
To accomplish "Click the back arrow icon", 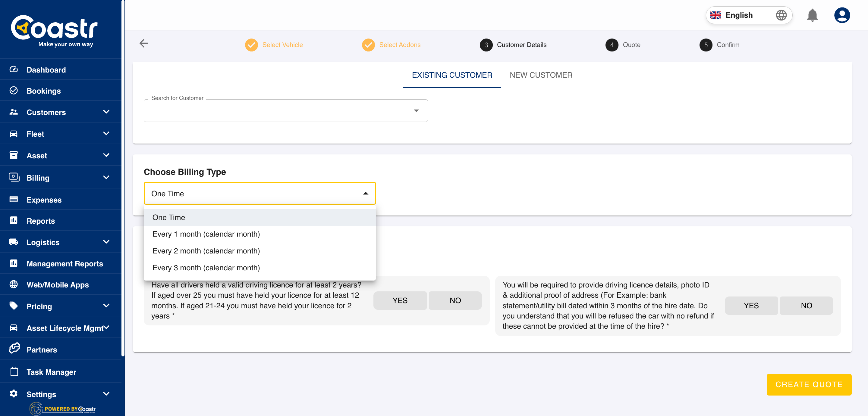I will point(144,43).
